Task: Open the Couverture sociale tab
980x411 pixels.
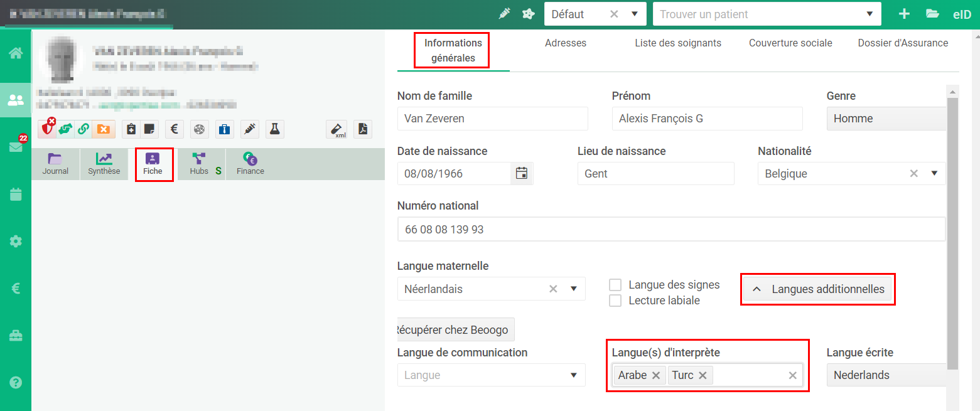Action: tap(790, 43)
